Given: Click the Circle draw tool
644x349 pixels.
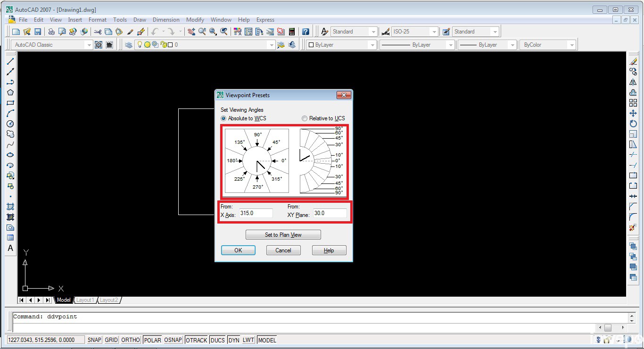Looking at the screenshot, I should tap(10, 124).
